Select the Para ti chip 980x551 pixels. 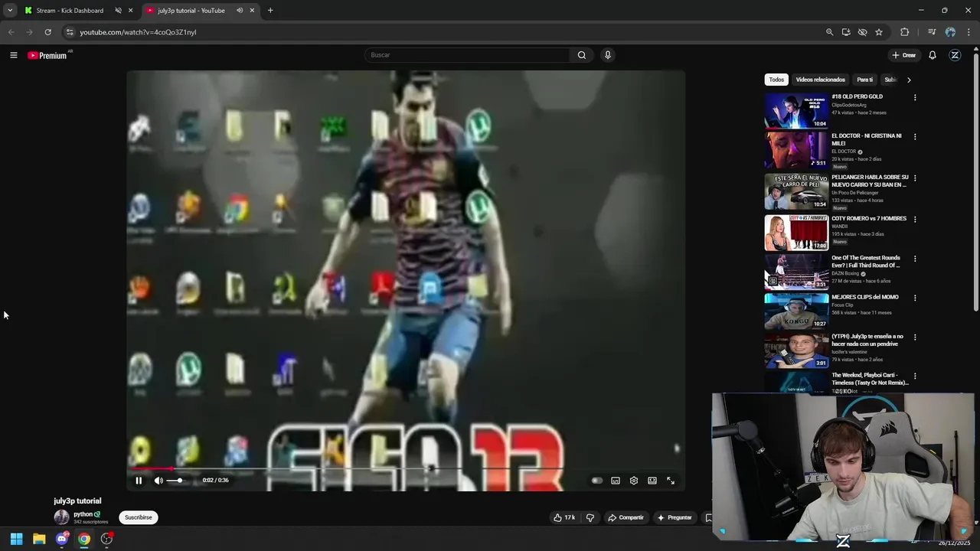(x=864, y=80)
